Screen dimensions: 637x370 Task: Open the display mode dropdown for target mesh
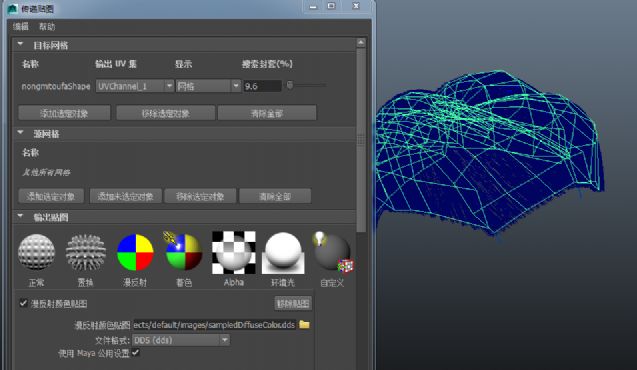tap(208, 86)
